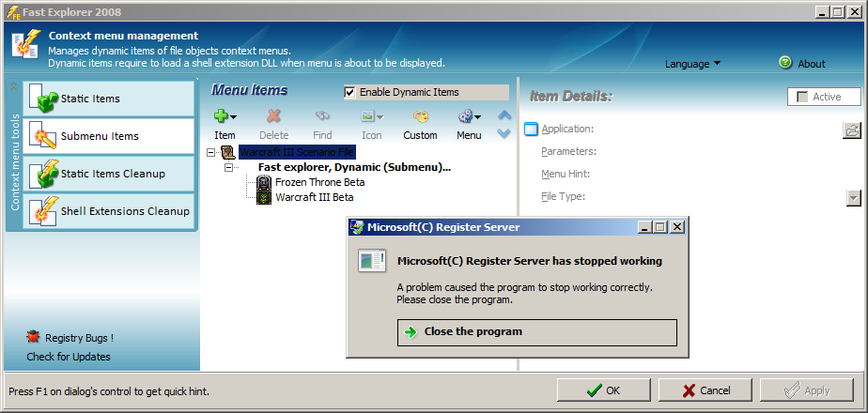Toggle the Active checkbox
The height and width of the screenshot is (413, 868).
pyautogui.click(x=801, y=97)
